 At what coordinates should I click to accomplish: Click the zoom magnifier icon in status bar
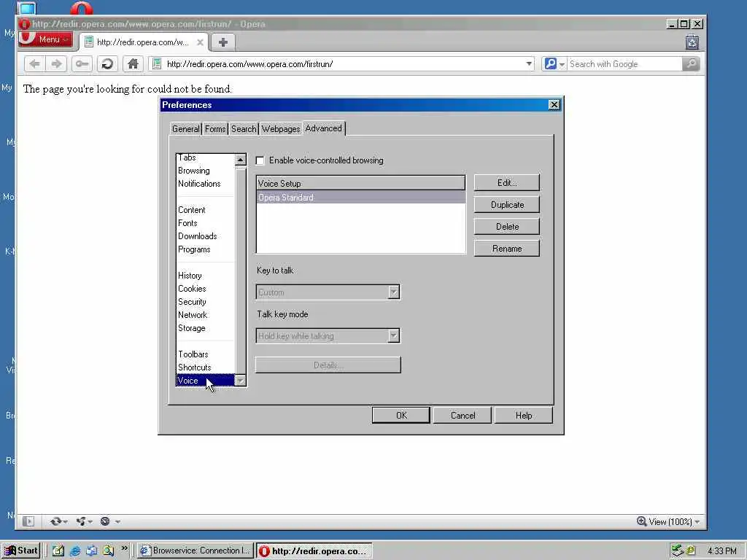point(642,521)
